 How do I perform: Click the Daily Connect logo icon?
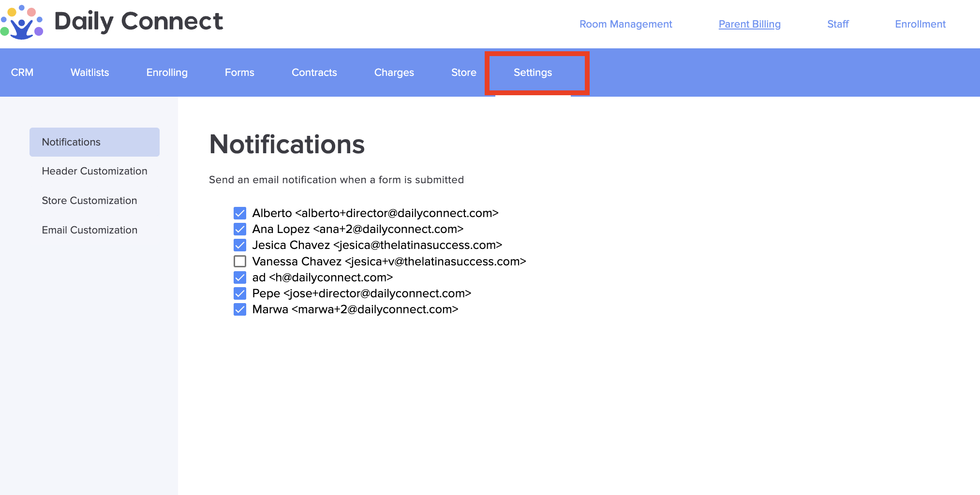pyautogui.click(x=22, y=22)
